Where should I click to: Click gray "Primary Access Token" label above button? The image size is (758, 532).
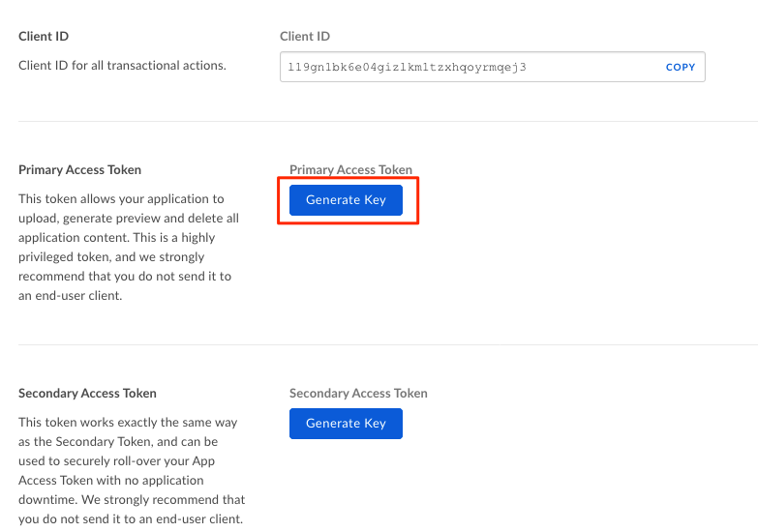coord(350,170)
